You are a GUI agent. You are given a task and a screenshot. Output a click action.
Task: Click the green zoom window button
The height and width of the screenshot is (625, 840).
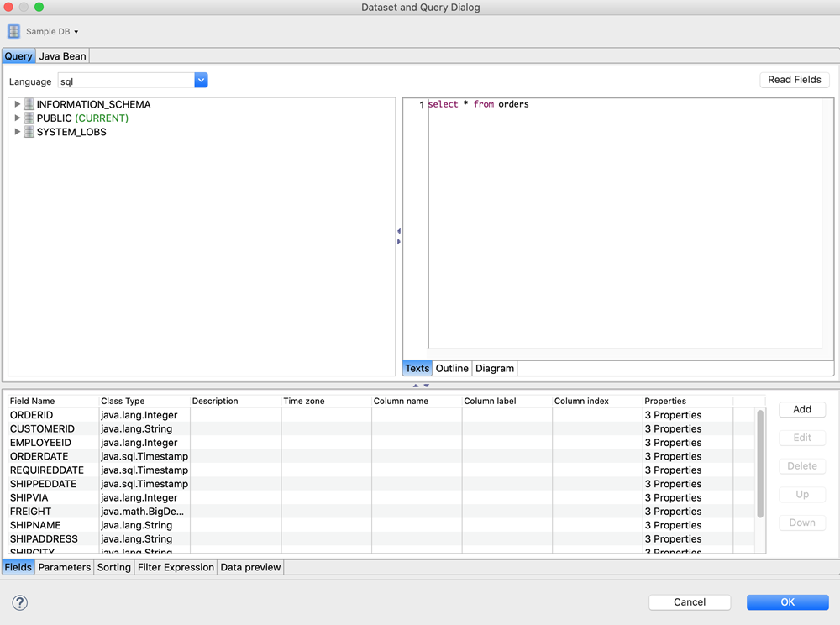pyautogui.click(x=39, y=7)
